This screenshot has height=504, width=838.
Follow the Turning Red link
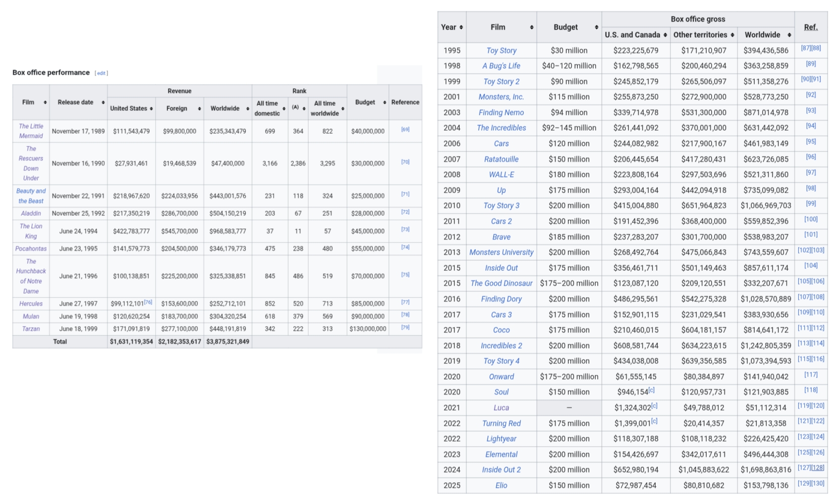pyautogui.click(x=501, y=423)
